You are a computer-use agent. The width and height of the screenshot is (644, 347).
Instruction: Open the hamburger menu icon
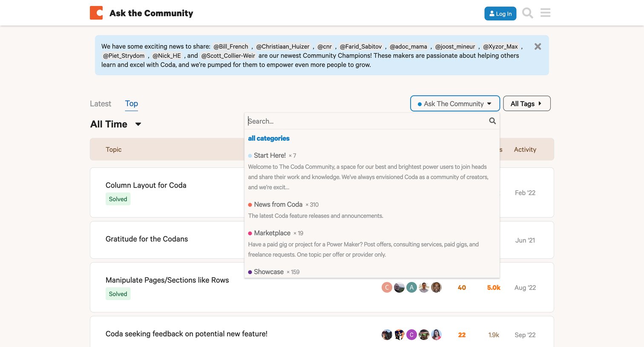pos(545,13)
